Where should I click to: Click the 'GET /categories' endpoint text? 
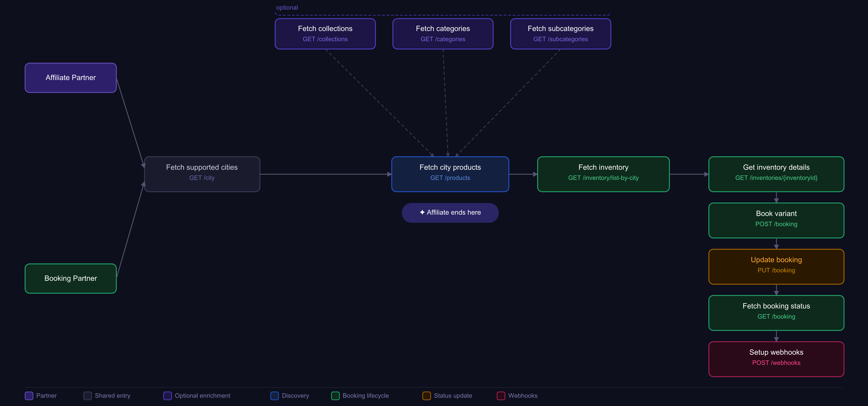tap(443, 39)
